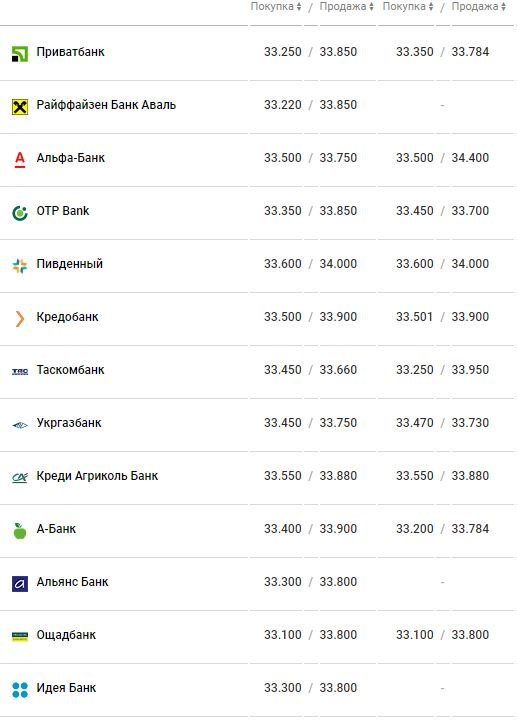Click the Альянс Банк dark blue logo
Viewport: 517px width, 726px height.
point(20,584)
